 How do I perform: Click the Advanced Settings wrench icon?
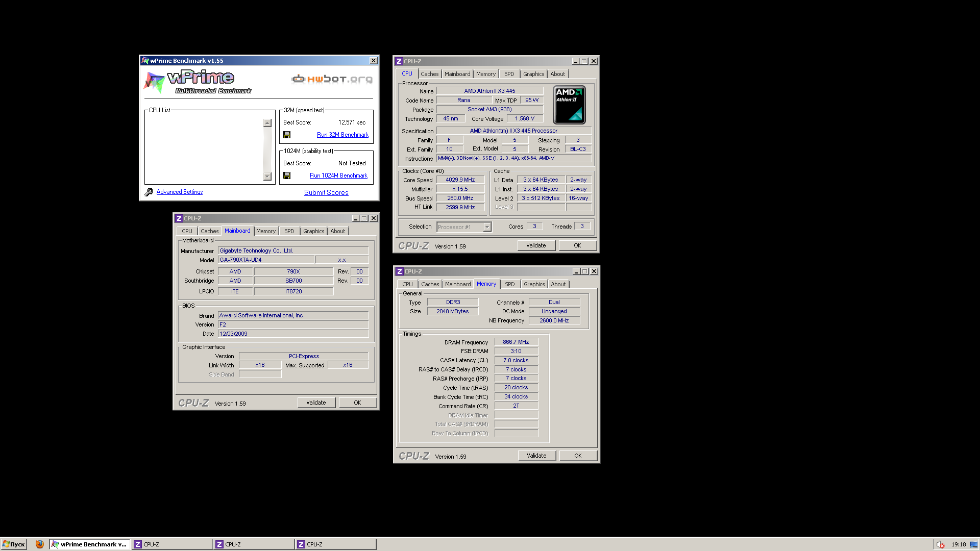tap(149, 192)
